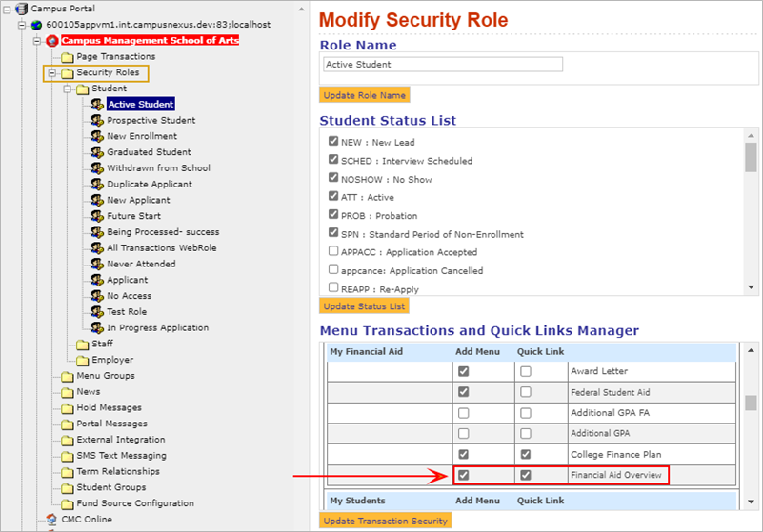This screenshot has height=532, width=763.
Task: Click the Being Processed- success role icon
Action: pyautogui.click(x=97, y=232)
